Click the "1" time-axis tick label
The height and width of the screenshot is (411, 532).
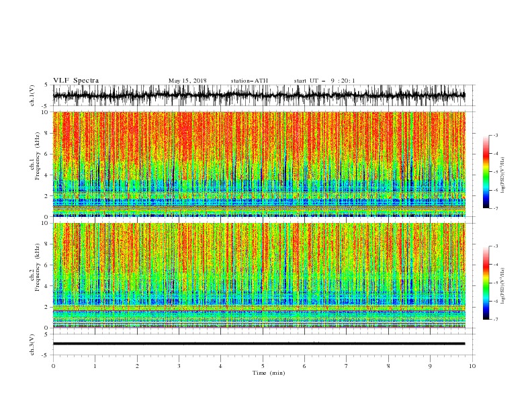(x=95, y=366)
